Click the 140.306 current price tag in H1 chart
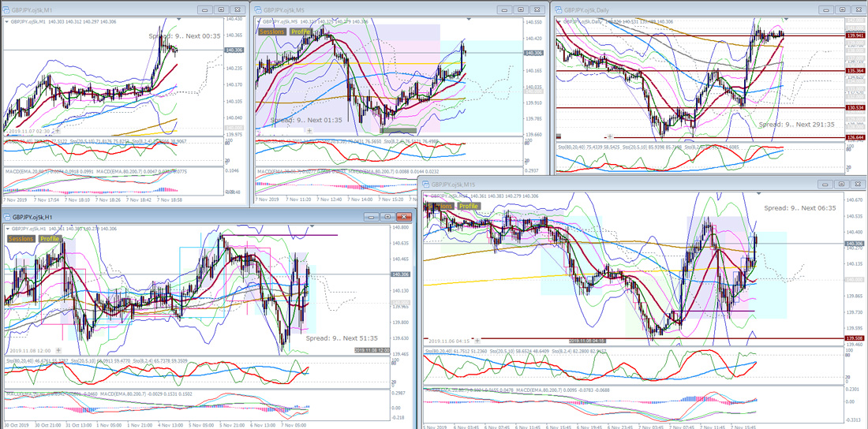 click(400, 274)
